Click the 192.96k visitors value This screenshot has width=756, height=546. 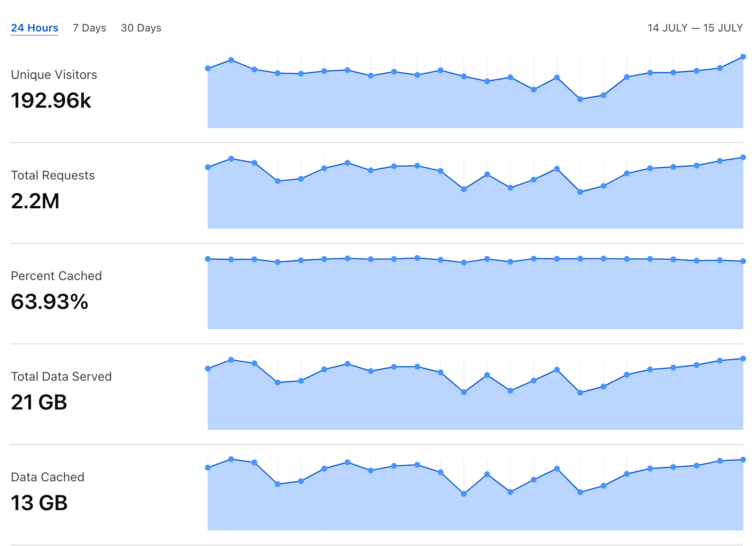(x=51, y=101)
